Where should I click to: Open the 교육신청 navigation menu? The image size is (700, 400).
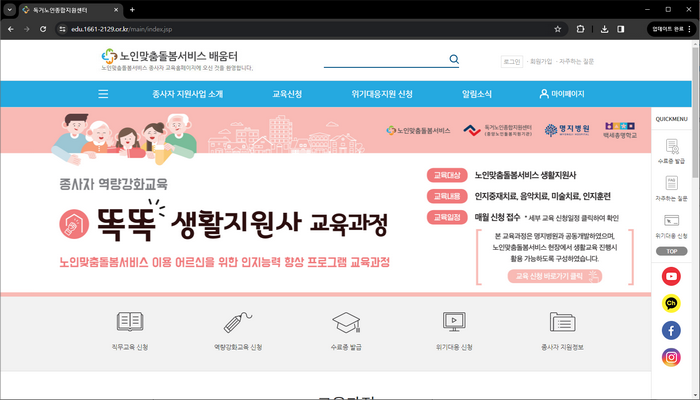287,94
